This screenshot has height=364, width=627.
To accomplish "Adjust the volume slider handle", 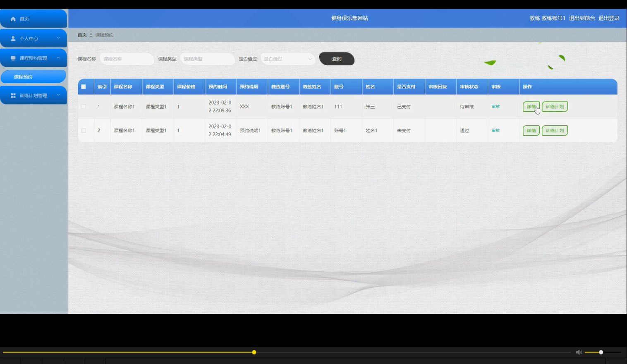I will 601,352.
